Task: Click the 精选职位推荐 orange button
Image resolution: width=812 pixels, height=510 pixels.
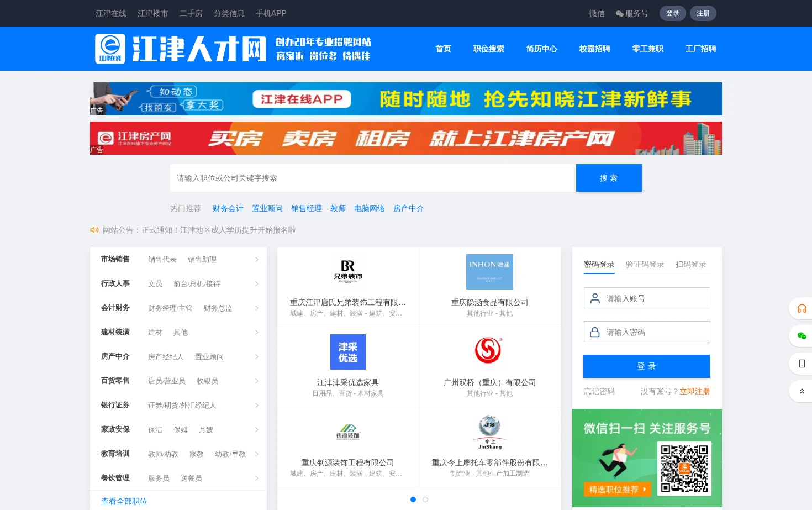Action: pyautogui.click(x=617, y=489)
